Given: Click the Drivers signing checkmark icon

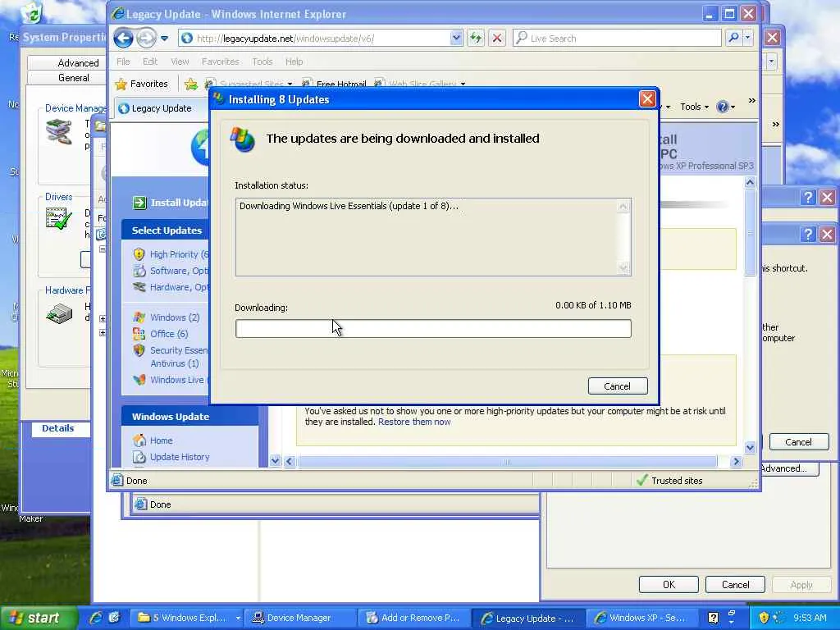Looking at the screenshot, I should pyautogui.click(x=59, y=218).
